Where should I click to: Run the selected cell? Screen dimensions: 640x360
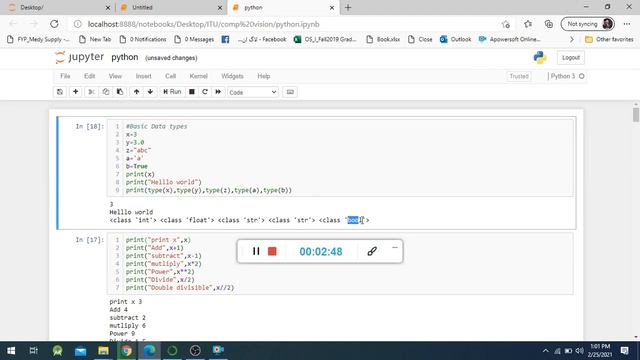click(172, 92)
